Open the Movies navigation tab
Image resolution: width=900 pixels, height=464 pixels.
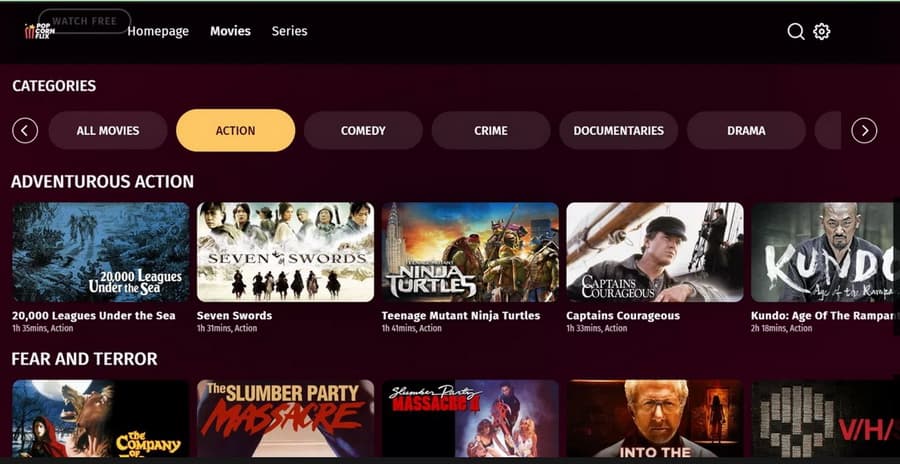tap(230, 31)
